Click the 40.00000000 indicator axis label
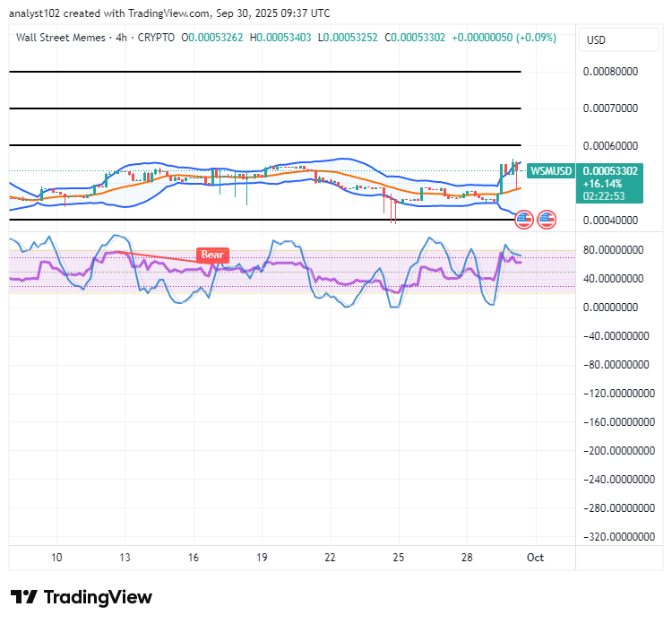Image resolution: width=672 pixels, height=624 pixels. 613,279
